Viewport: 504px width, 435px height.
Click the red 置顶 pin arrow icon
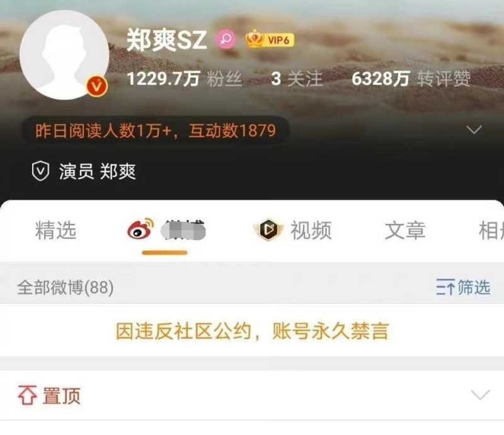point(27,395)
